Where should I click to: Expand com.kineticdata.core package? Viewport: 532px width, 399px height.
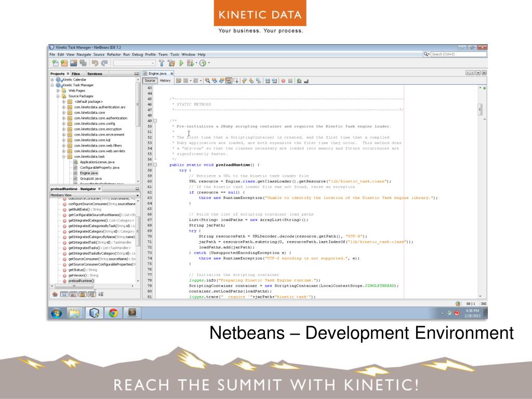[64, 113]
